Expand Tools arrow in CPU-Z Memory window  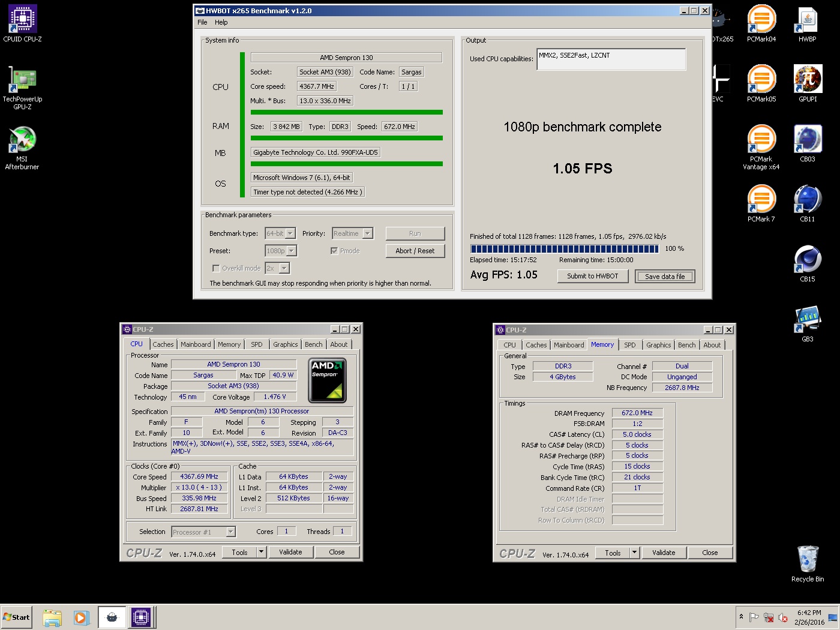634,553
